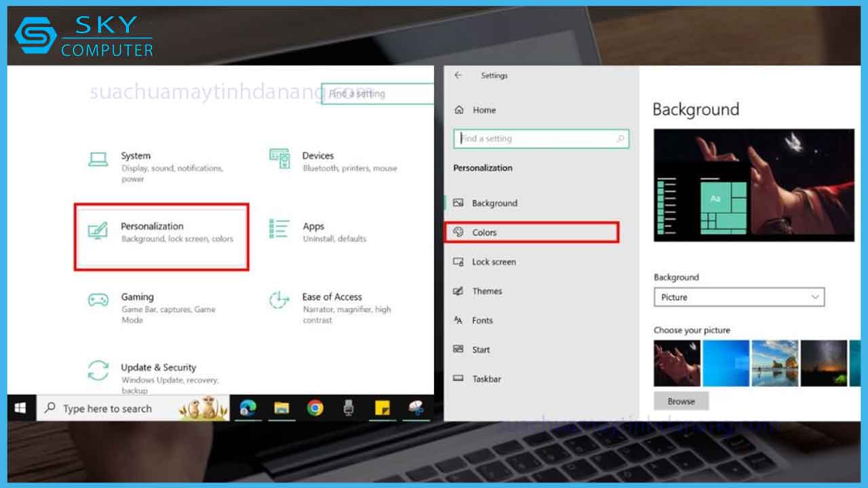Go to Lock screen settings
Screen dimensions: 868x488
[x=493, y=262]
